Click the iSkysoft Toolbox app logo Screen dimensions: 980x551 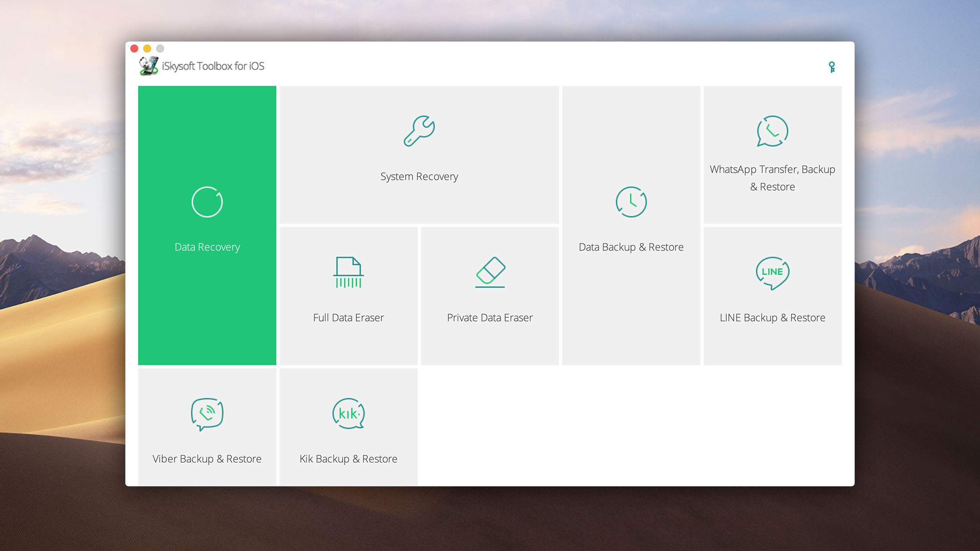(x=149, y=66)
